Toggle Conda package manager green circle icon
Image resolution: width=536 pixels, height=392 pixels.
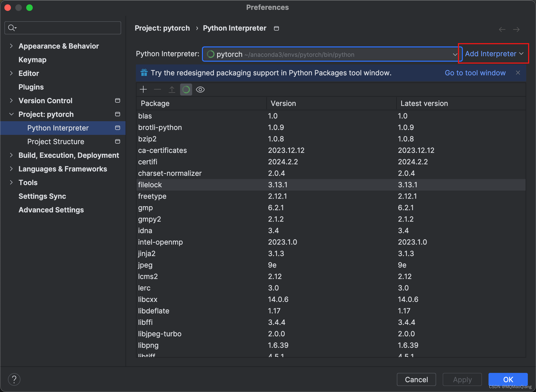pyautogui.click(x=186, y=90)
